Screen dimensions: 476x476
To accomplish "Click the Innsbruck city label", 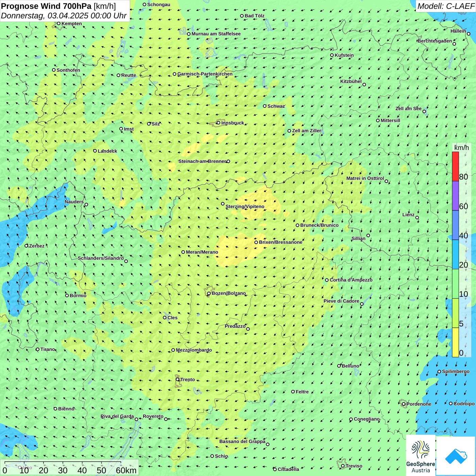I will [233, 123].
